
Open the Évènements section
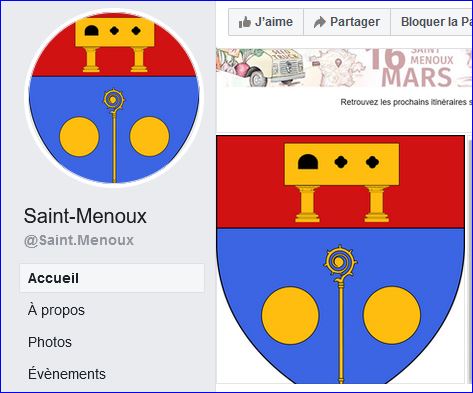(x=67, y=373)
